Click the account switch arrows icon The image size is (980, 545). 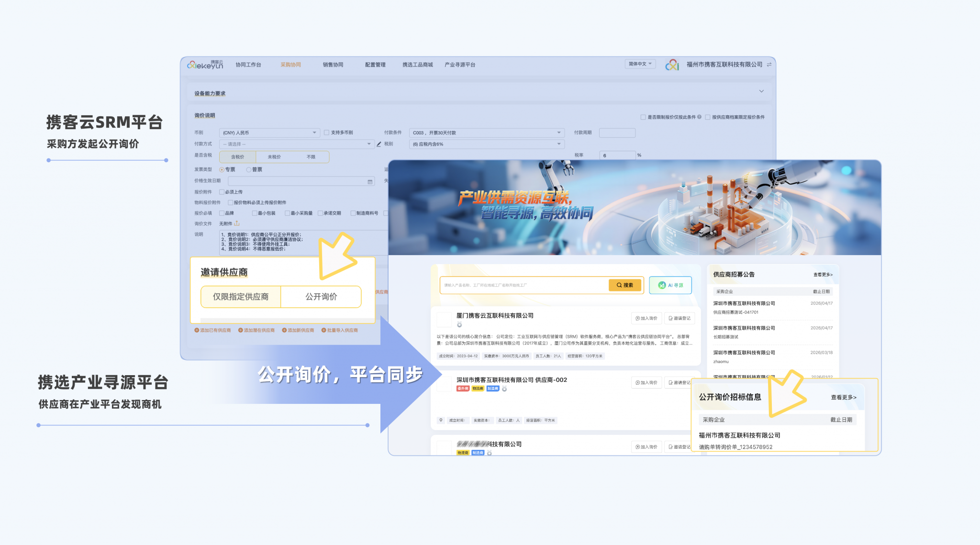click(769, 65)
